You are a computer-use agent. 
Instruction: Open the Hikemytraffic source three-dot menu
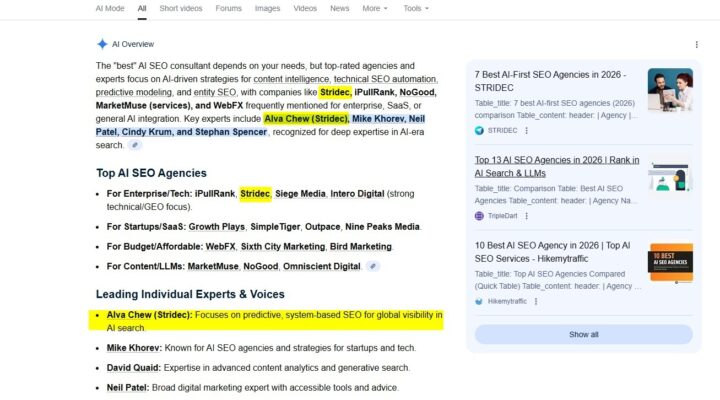(x=536, y=301)
